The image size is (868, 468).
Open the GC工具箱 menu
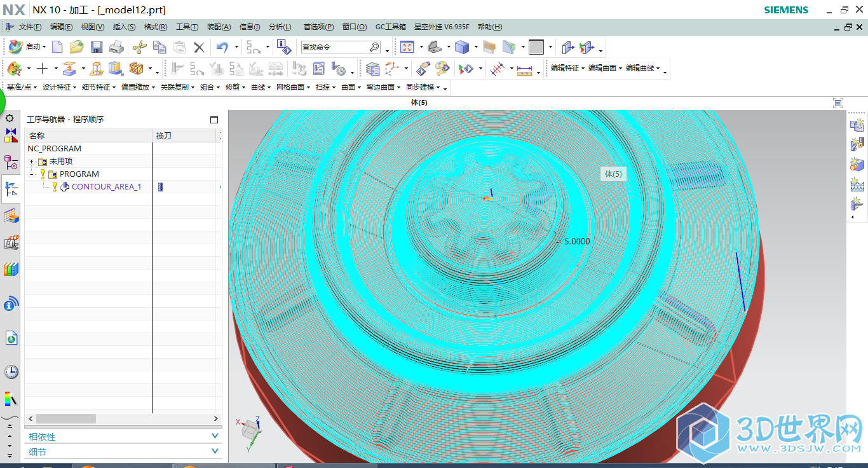391,27
